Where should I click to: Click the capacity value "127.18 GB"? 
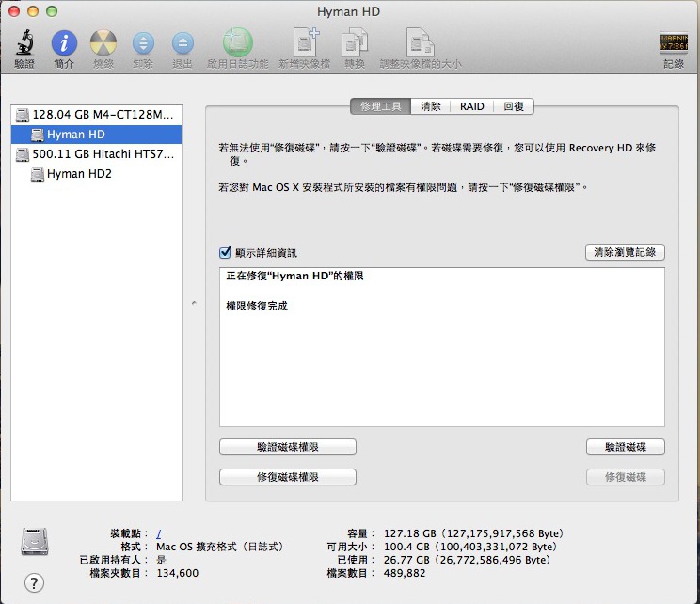click(x=409, y=533)
